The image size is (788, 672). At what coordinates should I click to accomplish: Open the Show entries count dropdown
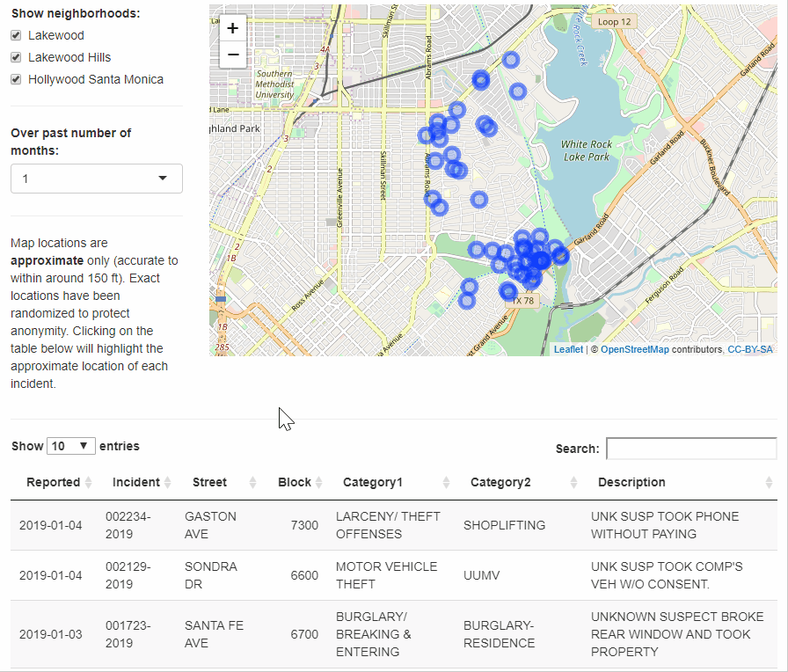click(x=71, y=446)
